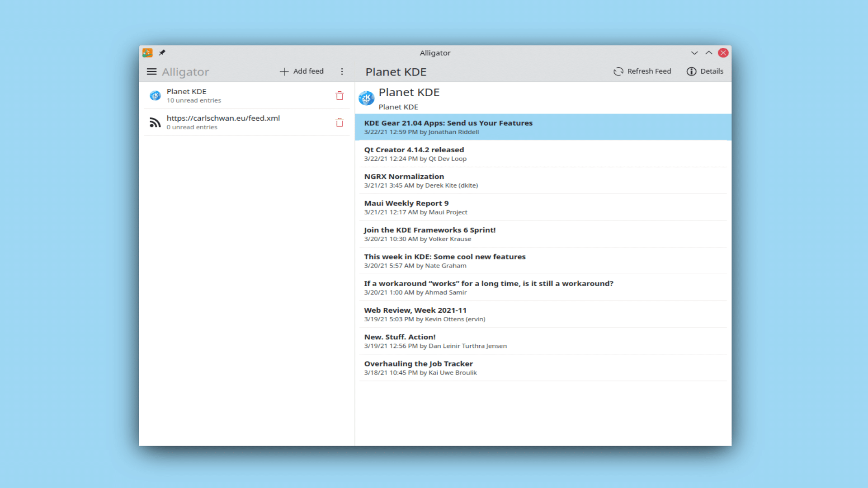This screenshot has width=868, height=488.
Task: Delete the Planet KDE feed
Action: point(340,96)
